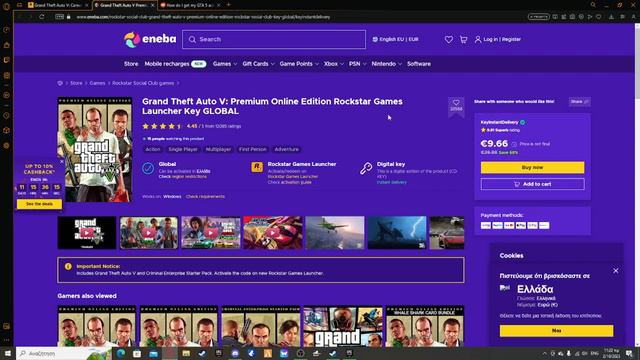640x360 pixels.
Task: Play the second trailer video thumbnail
Action: 149,233
